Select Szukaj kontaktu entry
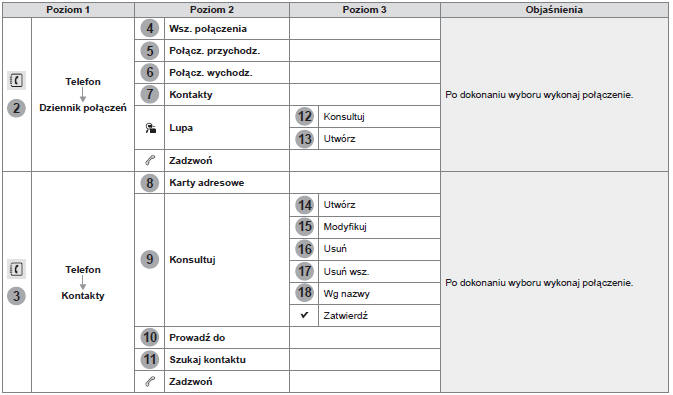Viewport: 673px width, 395px height. (207, 359)
